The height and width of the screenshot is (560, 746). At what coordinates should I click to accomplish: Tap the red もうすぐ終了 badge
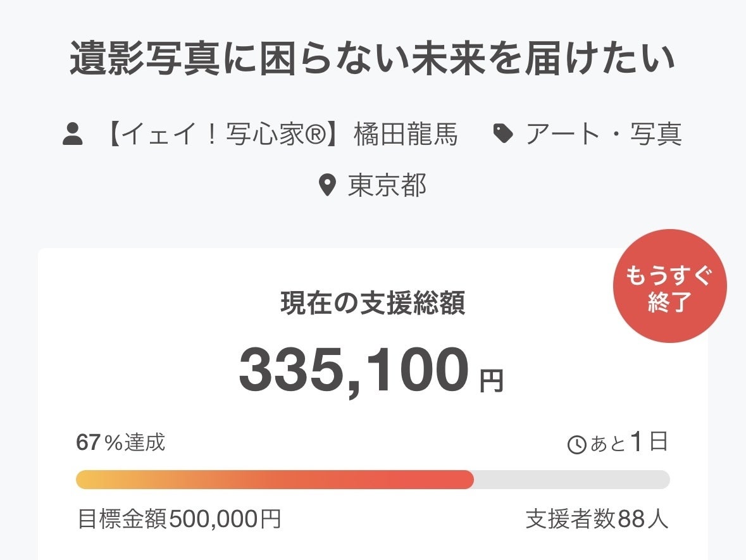tap(669, 286)
